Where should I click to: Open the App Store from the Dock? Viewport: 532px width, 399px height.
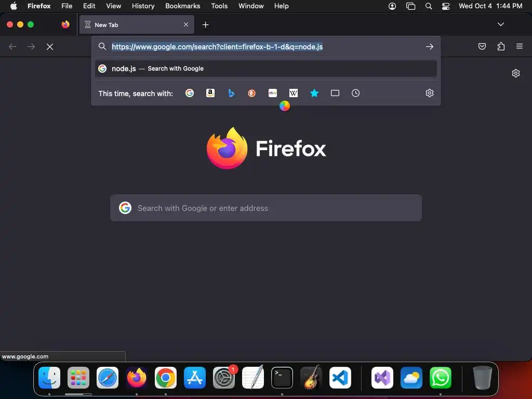tap(195, 378)
